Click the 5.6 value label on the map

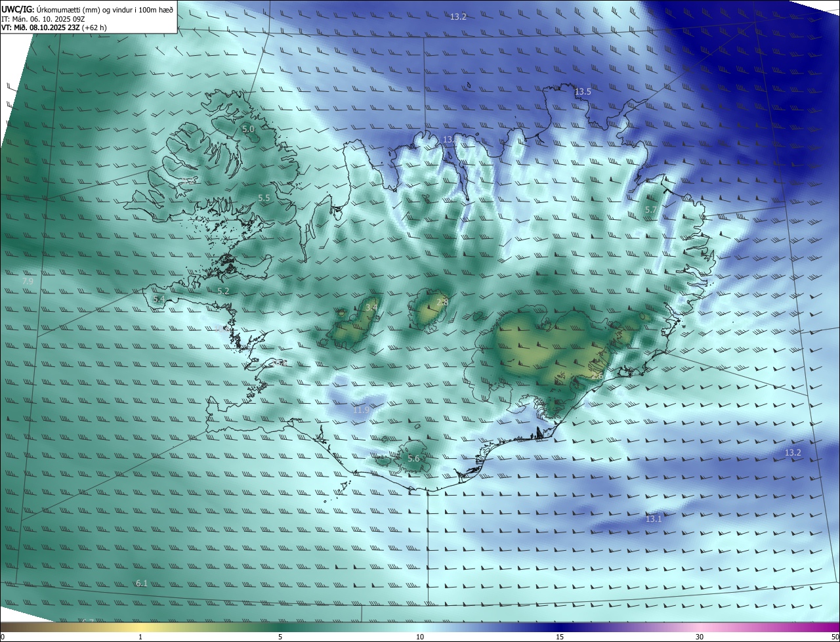coord(413,459)
